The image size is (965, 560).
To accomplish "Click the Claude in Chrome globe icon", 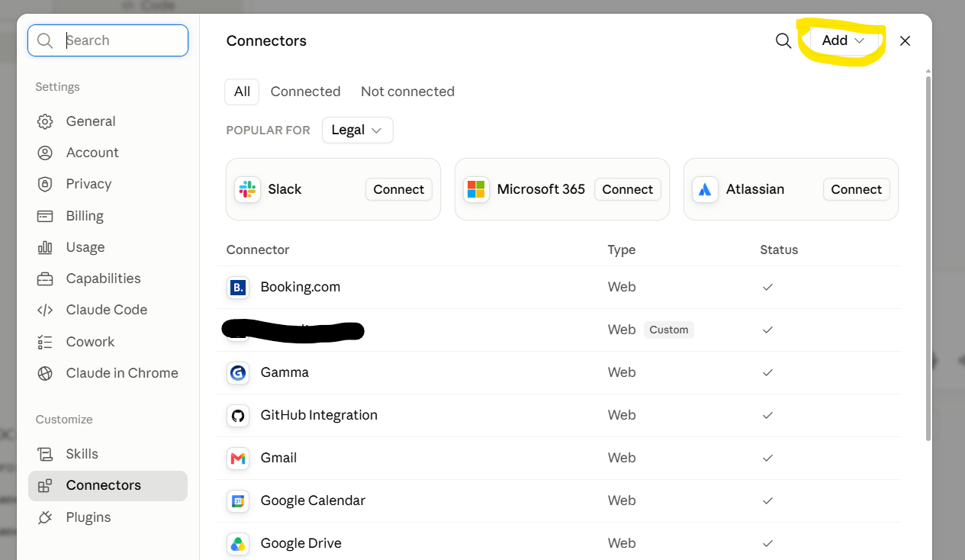I will tap(45, 373).
